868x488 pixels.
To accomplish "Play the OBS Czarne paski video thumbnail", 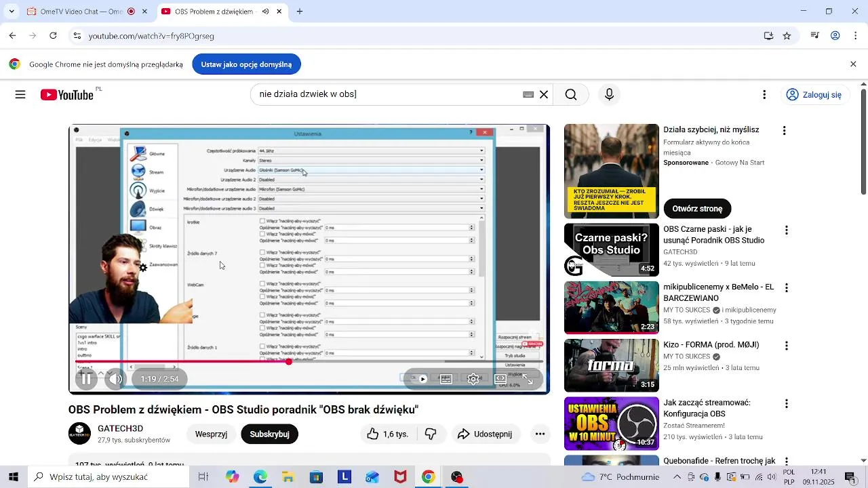I will coord(612,250).
